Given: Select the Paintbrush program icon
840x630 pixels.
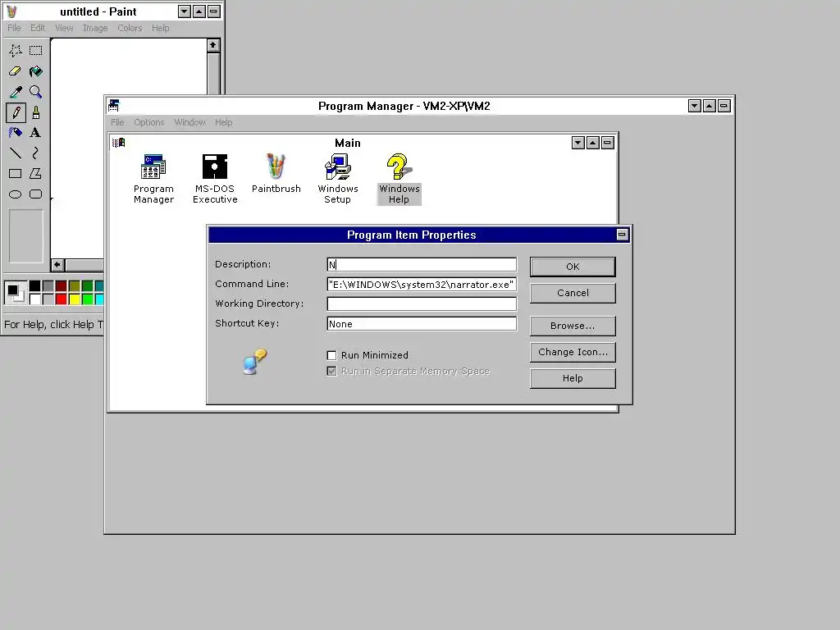Looking at the screenshot, I should (276, 174).
